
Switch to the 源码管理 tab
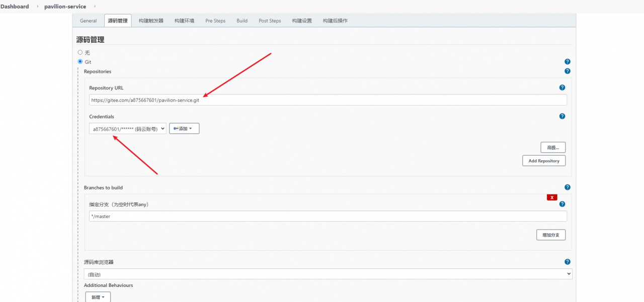point(118,21)
